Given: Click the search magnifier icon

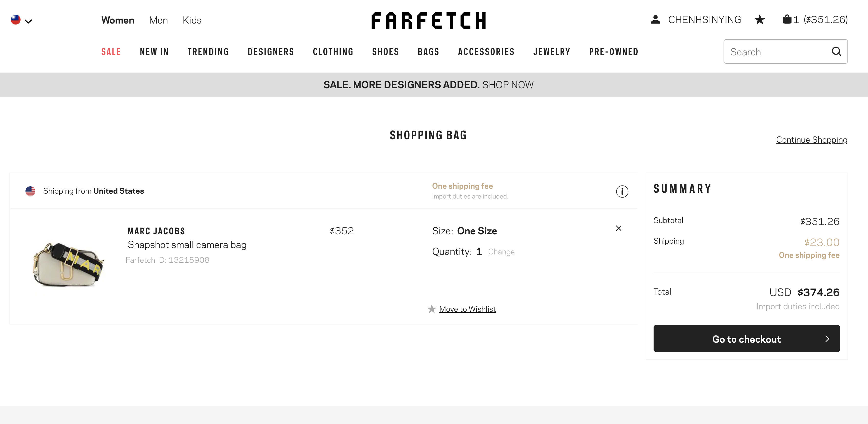Looking at the screenshot, I should click(x=836, y=52).
